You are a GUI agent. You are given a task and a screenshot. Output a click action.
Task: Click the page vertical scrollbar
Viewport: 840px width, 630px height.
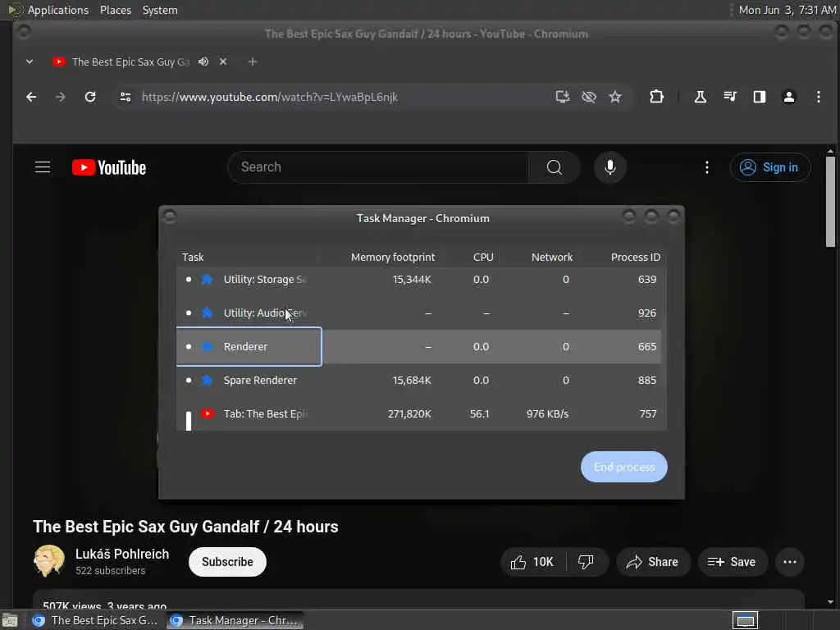[830, 203]
